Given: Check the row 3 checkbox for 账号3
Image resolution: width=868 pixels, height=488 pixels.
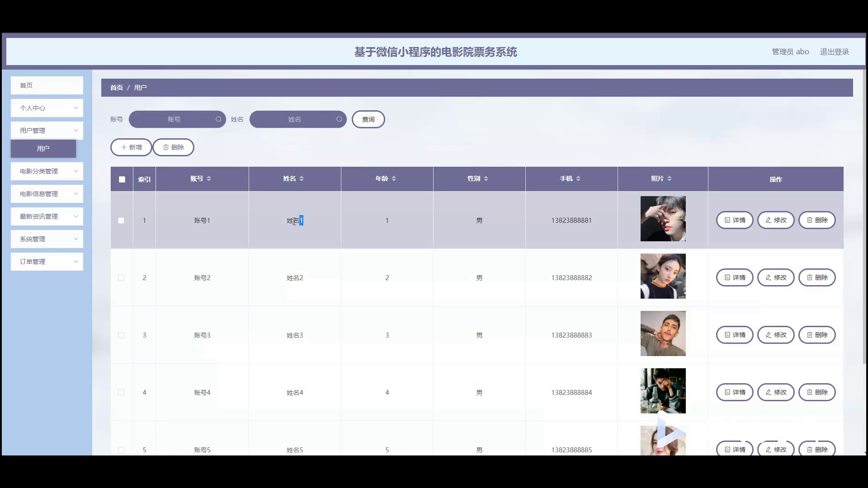Looking at the screenshot, I should (x=121, y=335).
